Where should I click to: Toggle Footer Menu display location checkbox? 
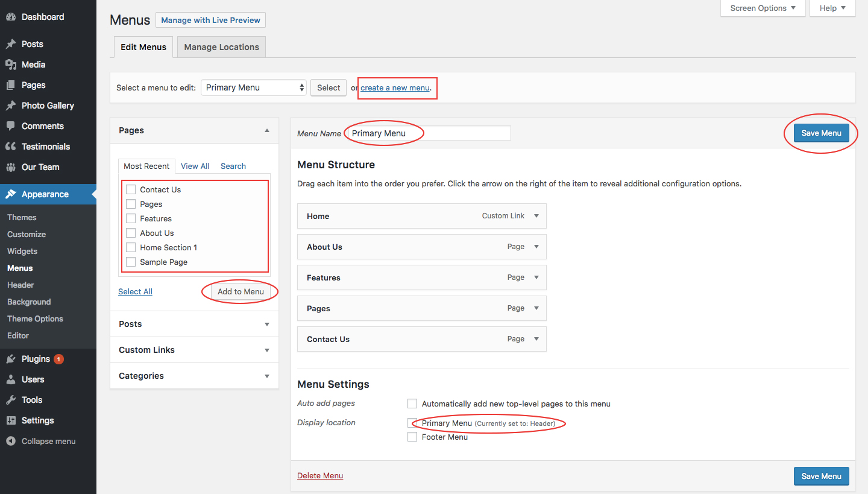coord(412,437)
